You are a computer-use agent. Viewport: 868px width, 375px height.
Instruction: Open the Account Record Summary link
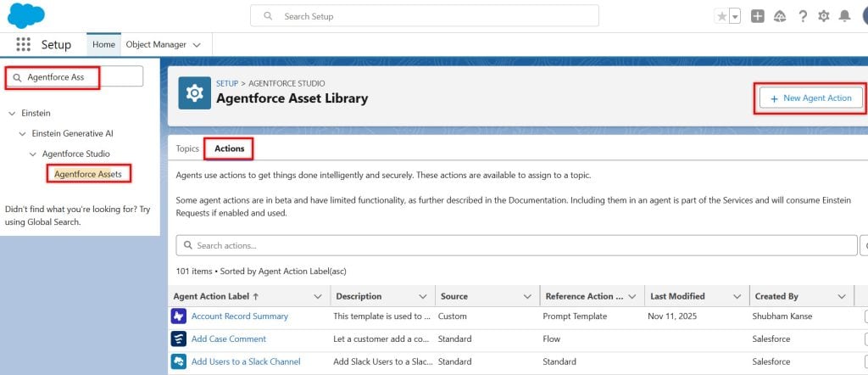click(240, 316)
